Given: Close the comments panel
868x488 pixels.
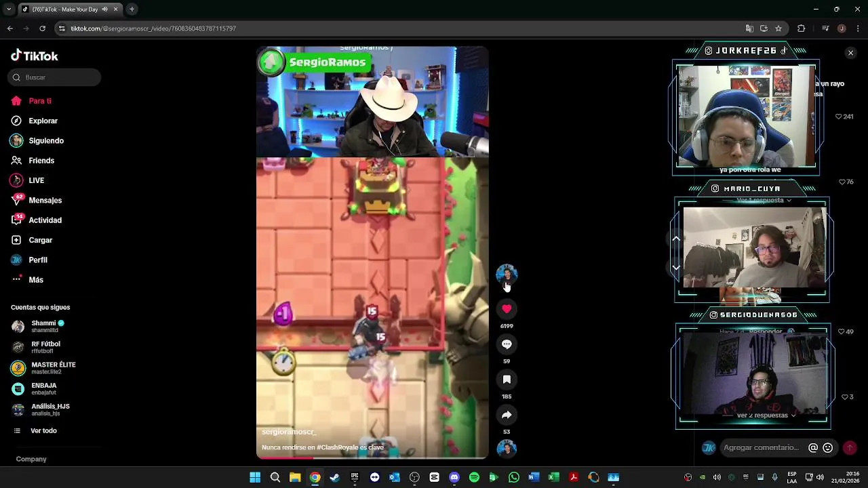Looking at the screenshot, I should [x=850, y=53].
